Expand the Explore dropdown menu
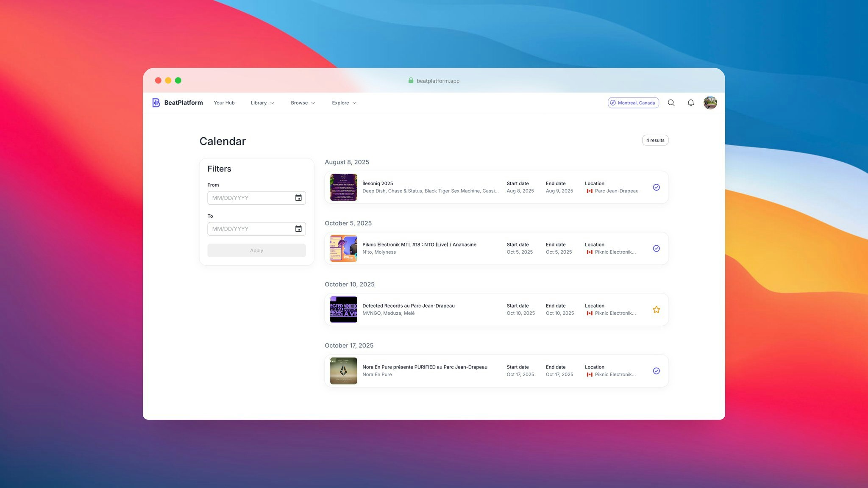 pos(344,103)
